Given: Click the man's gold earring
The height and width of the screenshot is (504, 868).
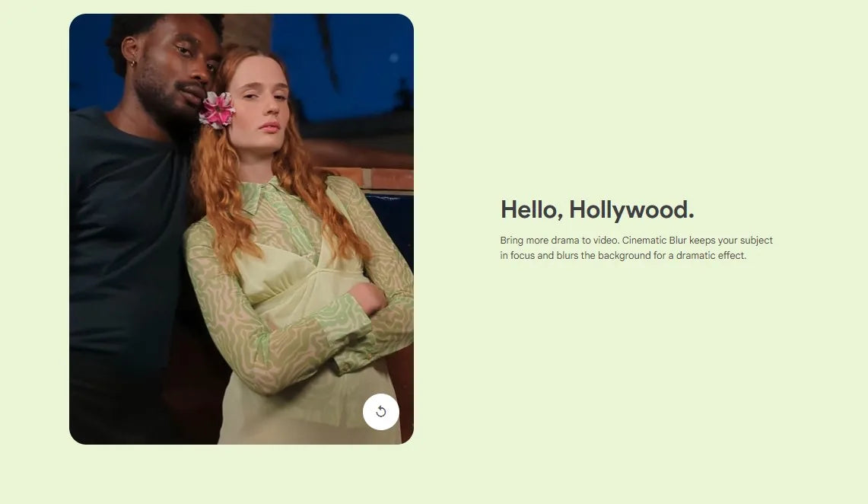Looking at the screenshot, I should point(133,64).
